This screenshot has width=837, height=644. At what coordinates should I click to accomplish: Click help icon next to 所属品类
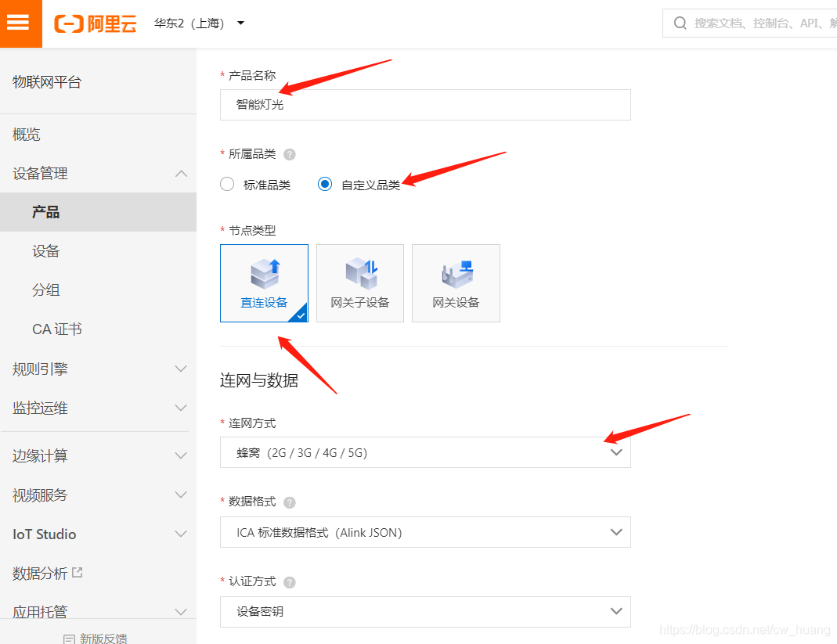tap(290, 155)
